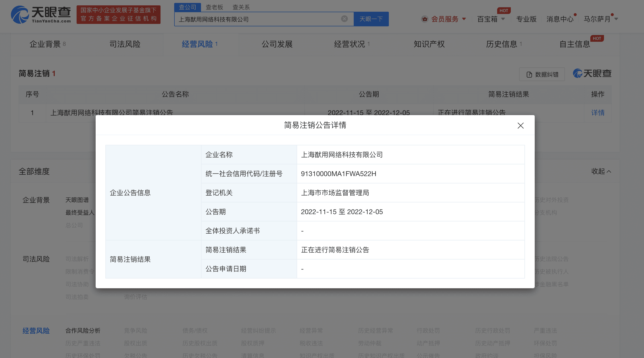
Task: Open 消息中心 with its notification dot
Action: pos(560,19)
